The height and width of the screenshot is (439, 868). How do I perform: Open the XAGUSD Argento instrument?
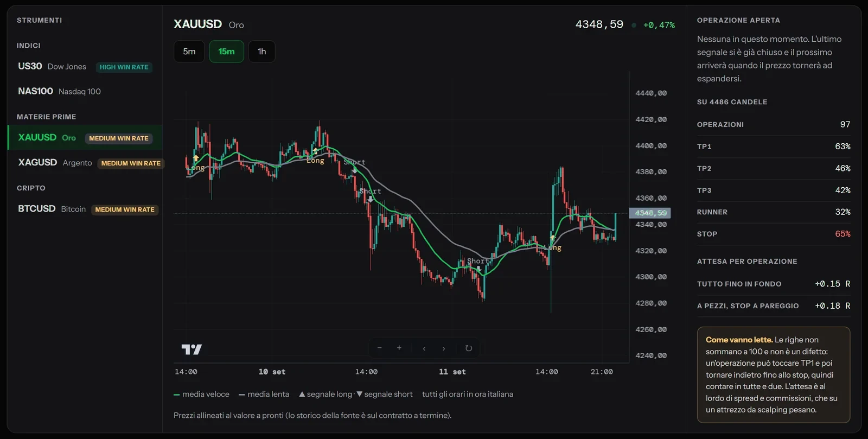(85, 163)
